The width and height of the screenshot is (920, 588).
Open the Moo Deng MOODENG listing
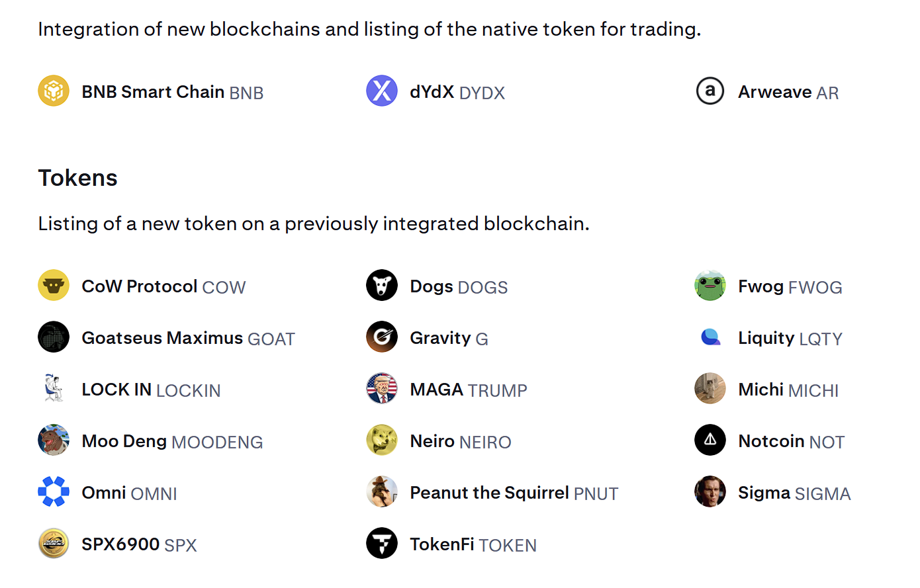tap(172, 441)
